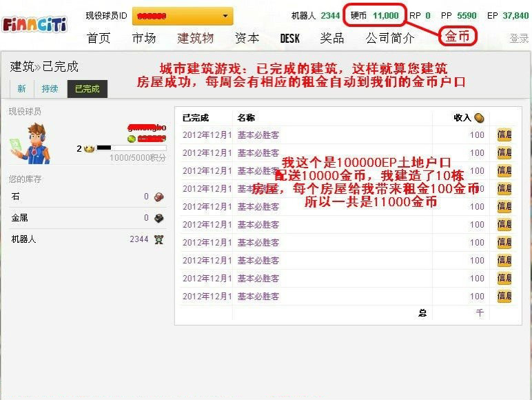Click the stone inventory icon

[x=158, y=197]
